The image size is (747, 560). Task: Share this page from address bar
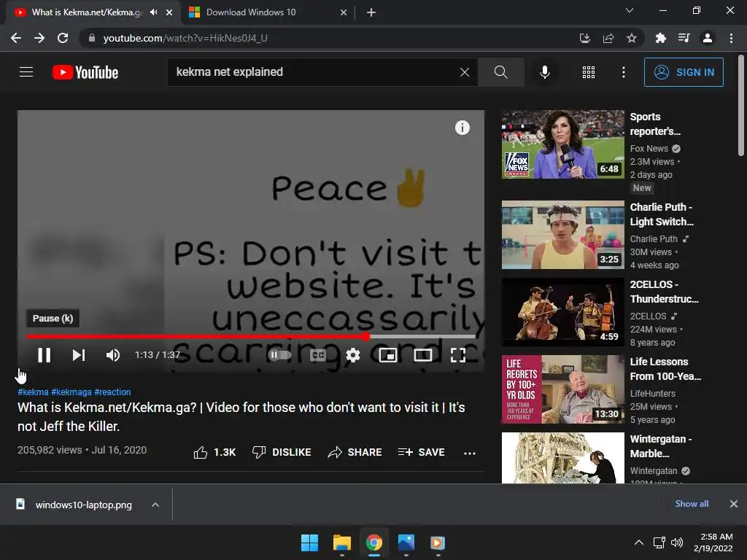tap(608, 38)
